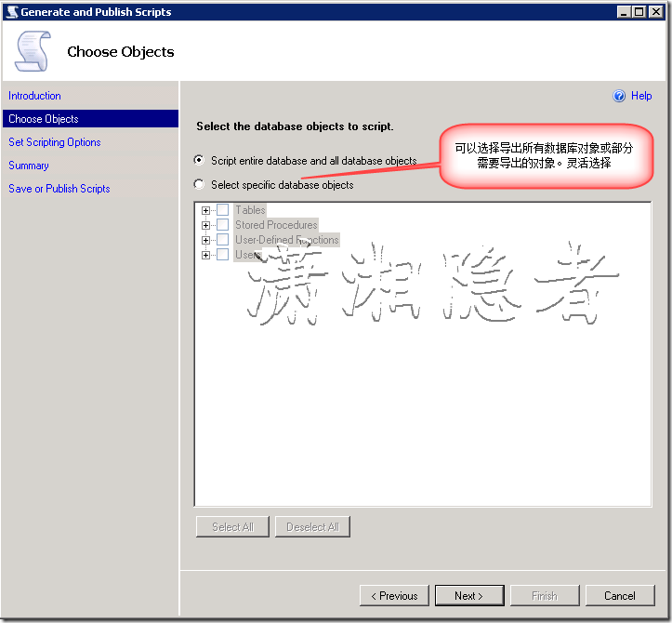This screenshot has height=623, width=672.
Task: Cancel the script generation wizard
Action: [619, 596]
